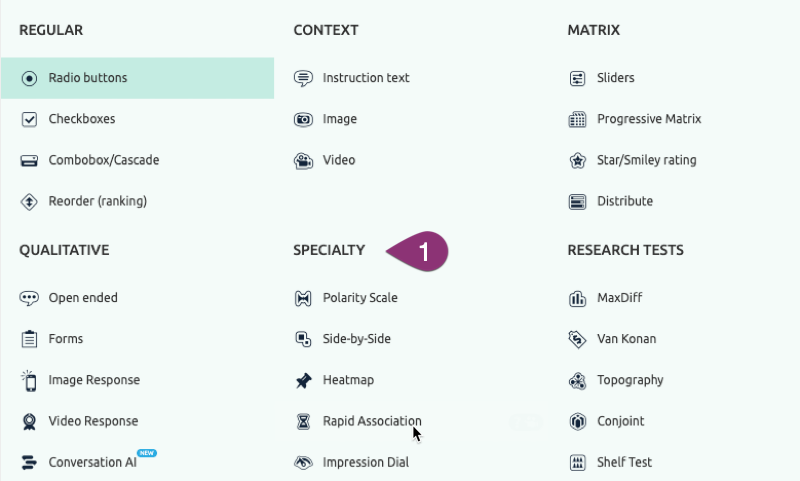Select the Star/Smiley rating icon
This screenshot has width=800, height=481.
click(x=577, y=160)
